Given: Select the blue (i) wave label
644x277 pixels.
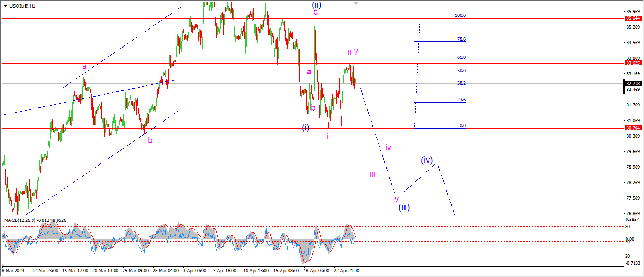Looking at the screenshot, I should click(305, 128).
